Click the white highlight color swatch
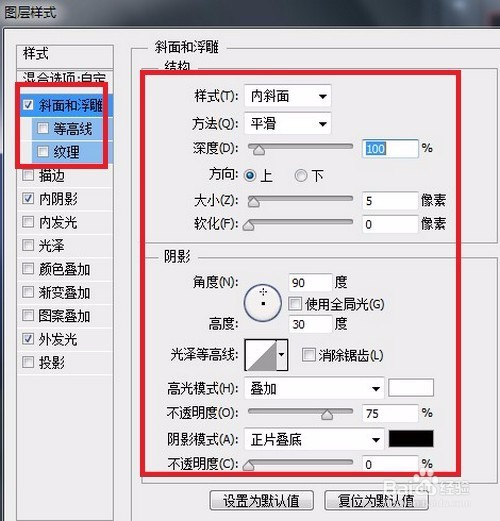 (x=411, y=388)
